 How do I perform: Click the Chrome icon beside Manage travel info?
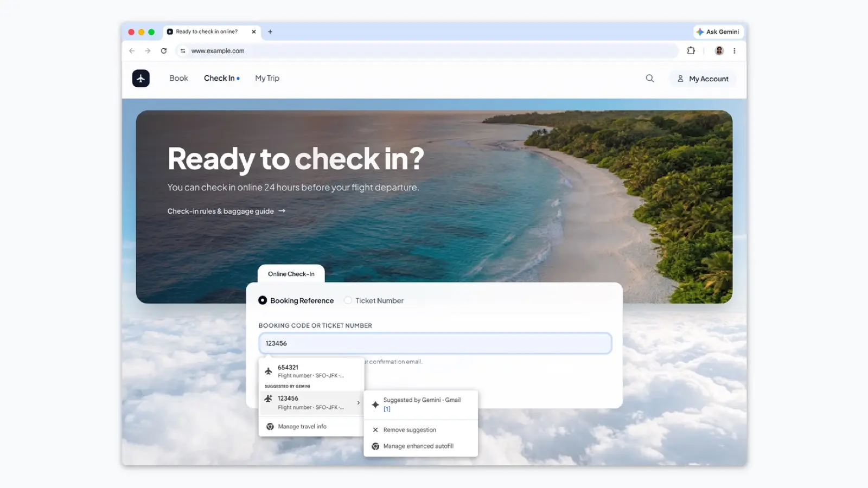click(x=270, y=427)
